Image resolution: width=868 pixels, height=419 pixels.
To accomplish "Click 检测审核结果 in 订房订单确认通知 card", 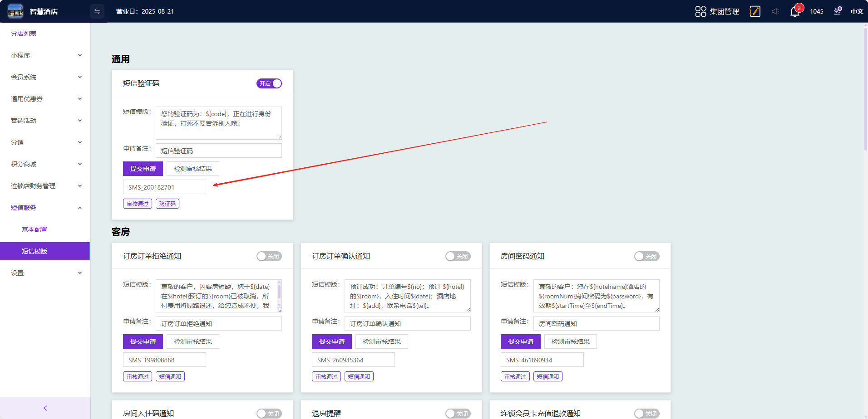I will tap(381, 341).
